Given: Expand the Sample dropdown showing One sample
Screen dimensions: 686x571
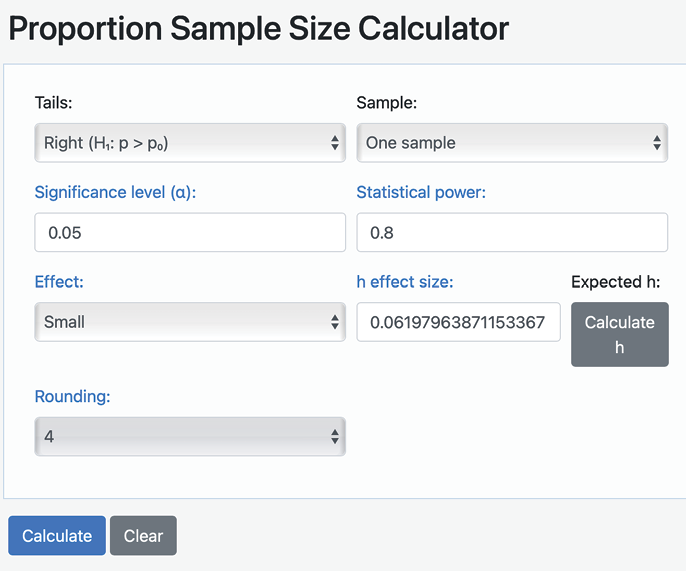Looking at the screenshot, I should 511,143.
